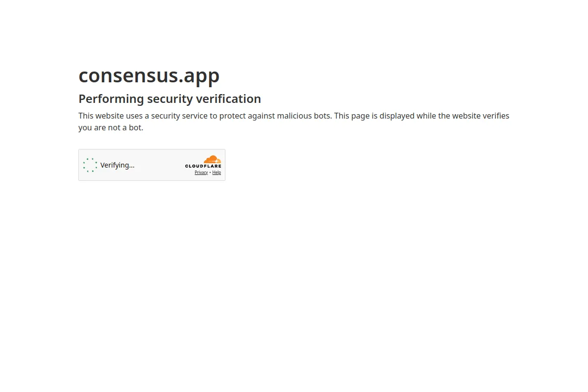Click the "app" part of the domain heading
This screenshot has height=392, width=588.
tap(202, 76)
